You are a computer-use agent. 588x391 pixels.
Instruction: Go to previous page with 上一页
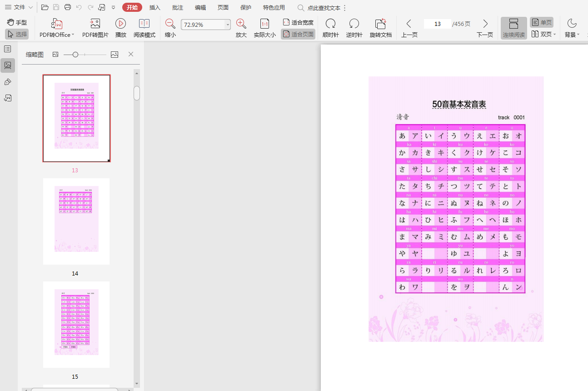coord(409,28)
